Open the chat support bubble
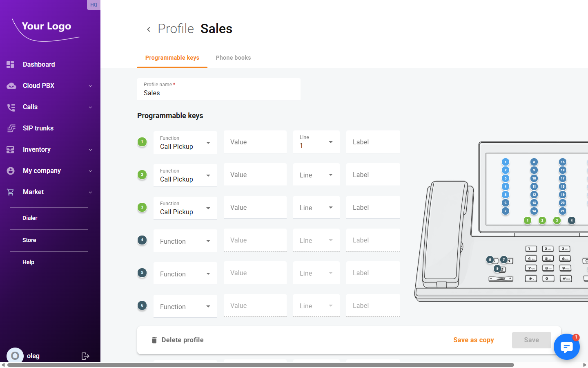 [x=566, y=347]
